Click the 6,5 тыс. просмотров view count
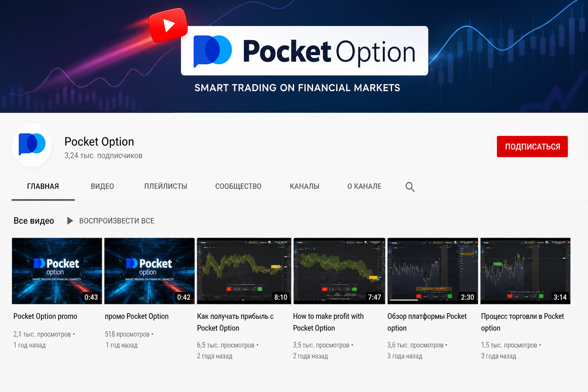The image size is (588, 392). (226, 345)
